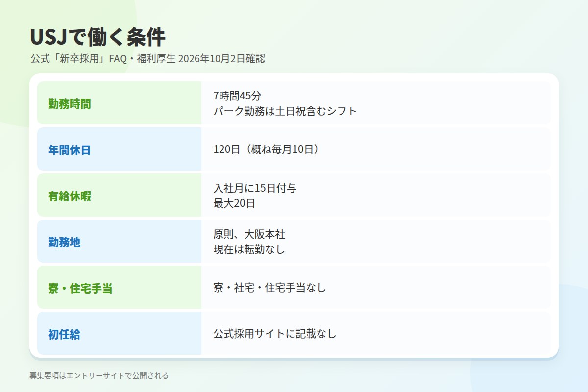588x392 pixels.
Task: Click the heading 'USJで働く条件'
Action: point(98,37)
